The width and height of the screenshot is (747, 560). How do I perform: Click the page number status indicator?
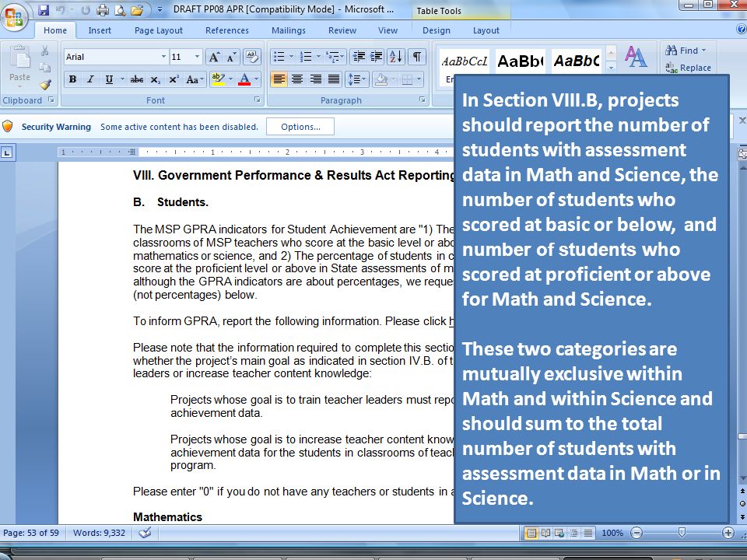click(x=31, y=533)
